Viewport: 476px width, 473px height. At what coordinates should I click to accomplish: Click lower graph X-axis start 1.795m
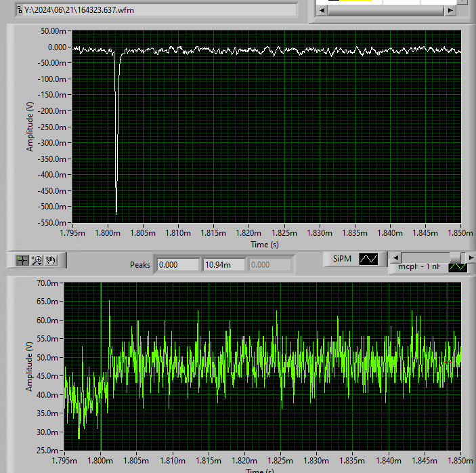click(x=64, y=461)
